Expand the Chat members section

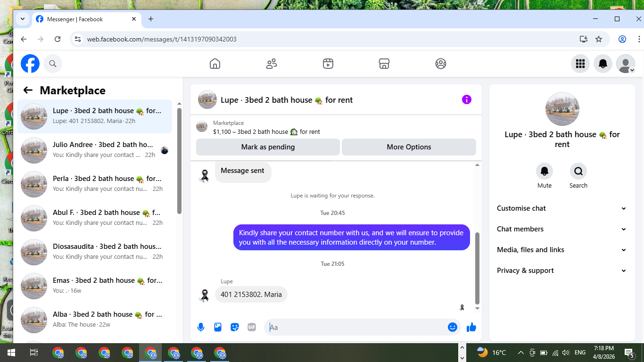point(562,229)
